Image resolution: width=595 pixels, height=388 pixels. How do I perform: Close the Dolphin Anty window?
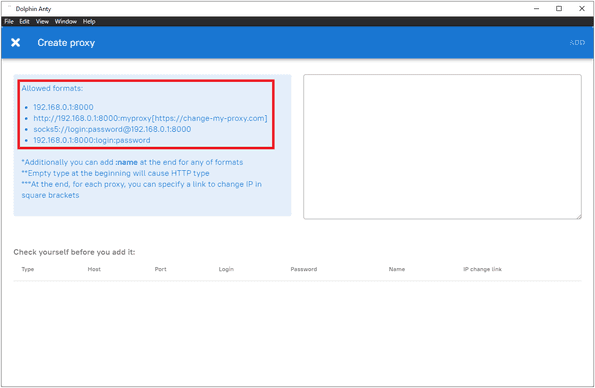tap(582, 8)
